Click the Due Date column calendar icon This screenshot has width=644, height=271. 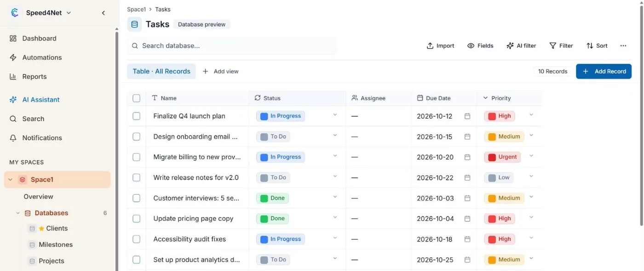pyautogui.click(x=420, y=98)
